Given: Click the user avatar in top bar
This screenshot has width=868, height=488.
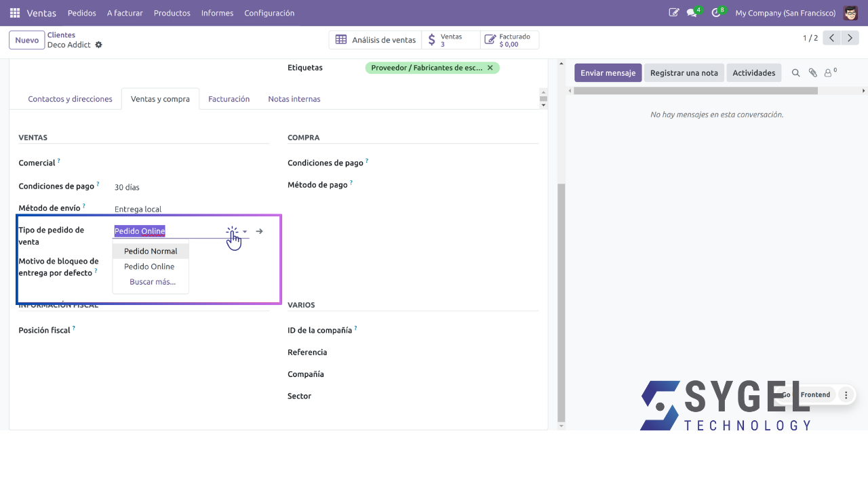Looking at the screenshot, I should point(850,13).
